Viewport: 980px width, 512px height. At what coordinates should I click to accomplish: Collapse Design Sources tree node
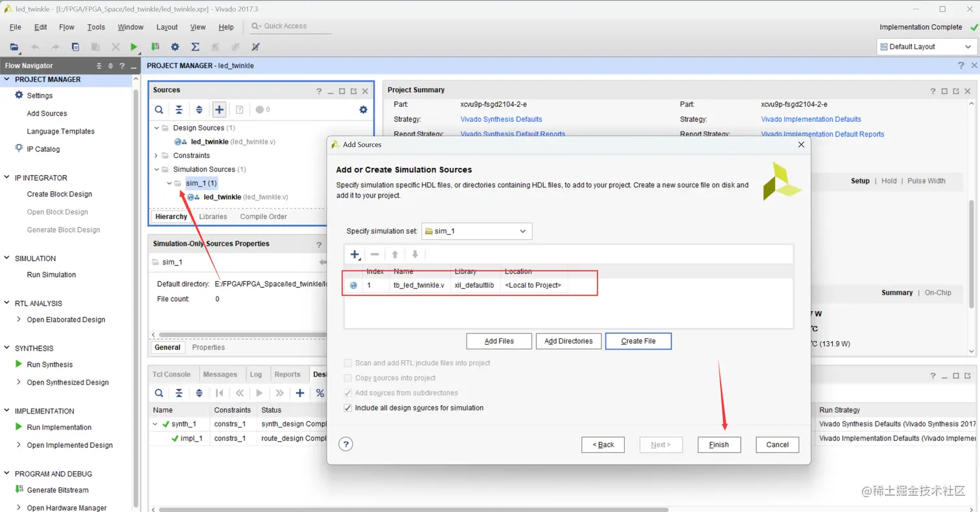tap(157, 128)
